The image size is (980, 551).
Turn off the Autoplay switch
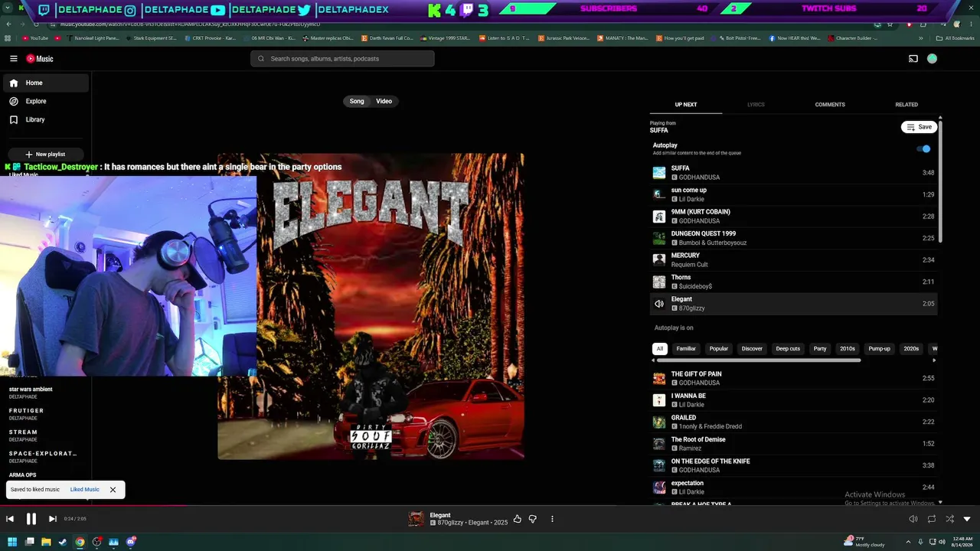point(924,149)
